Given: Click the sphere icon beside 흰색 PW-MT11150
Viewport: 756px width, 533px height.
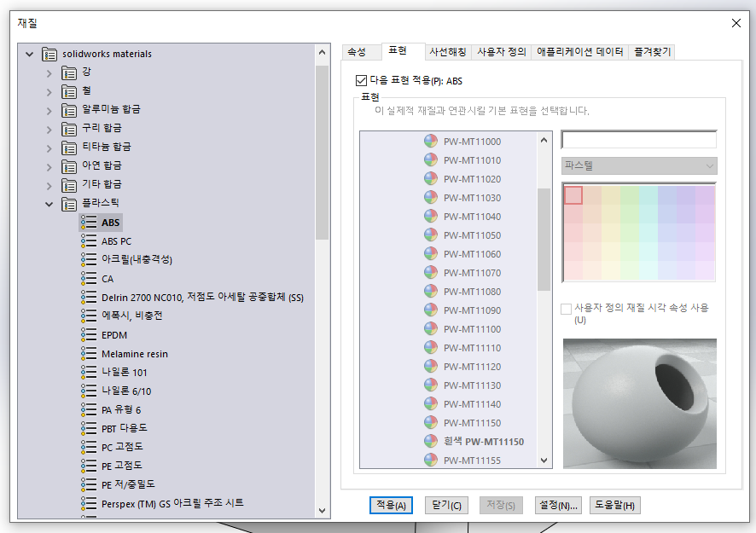Looking at the screenshot, I should point(429,441).
